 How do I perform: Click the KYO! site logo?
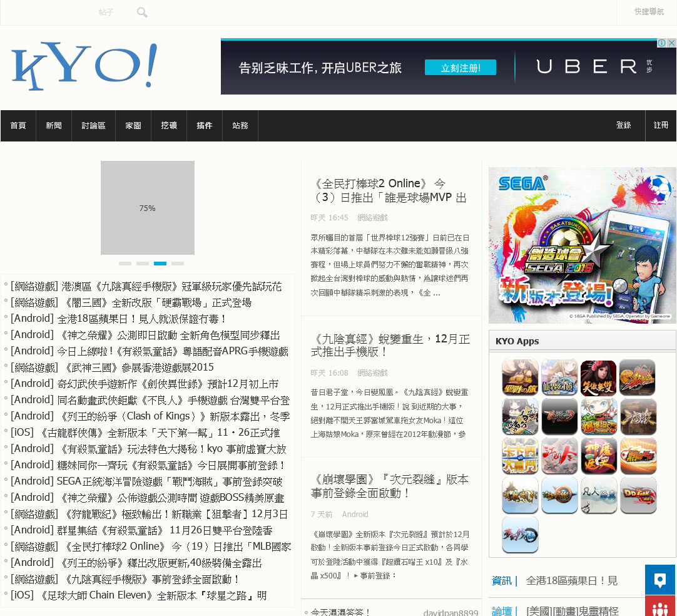pos(84,66)
